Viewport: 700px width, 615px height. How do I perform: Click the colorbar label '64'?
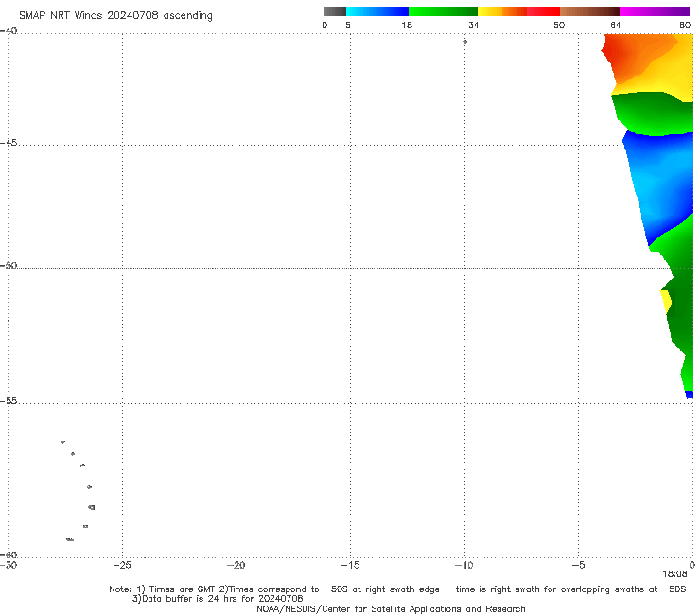coord(616,25)
